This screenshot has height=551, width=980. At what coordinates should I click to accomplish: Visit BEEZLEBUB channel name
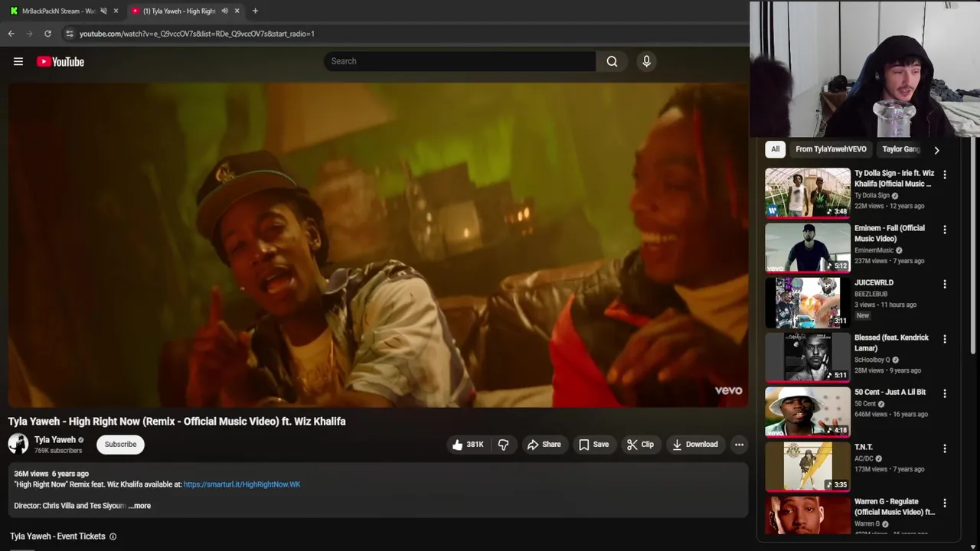tap(871, 294)
